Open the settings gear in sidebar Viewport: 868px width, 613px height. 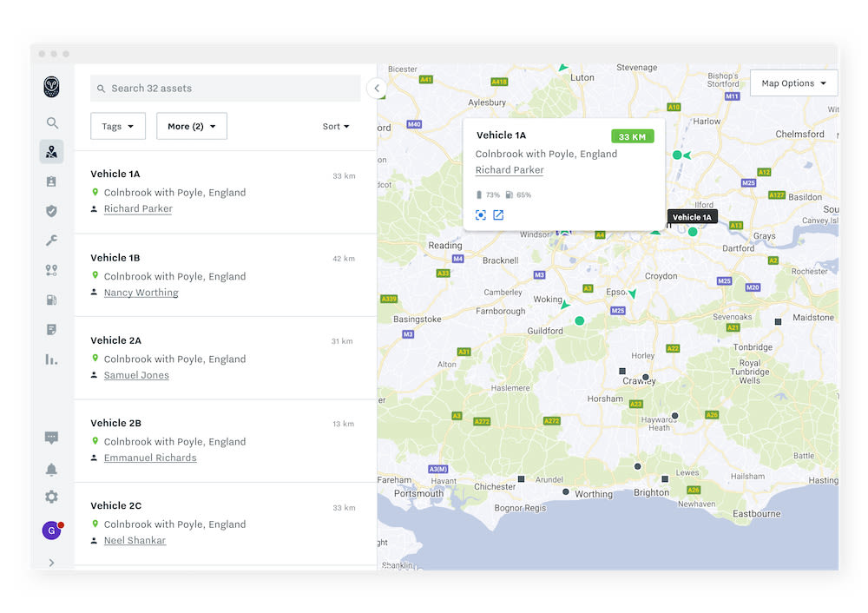[x=52, y=497]
